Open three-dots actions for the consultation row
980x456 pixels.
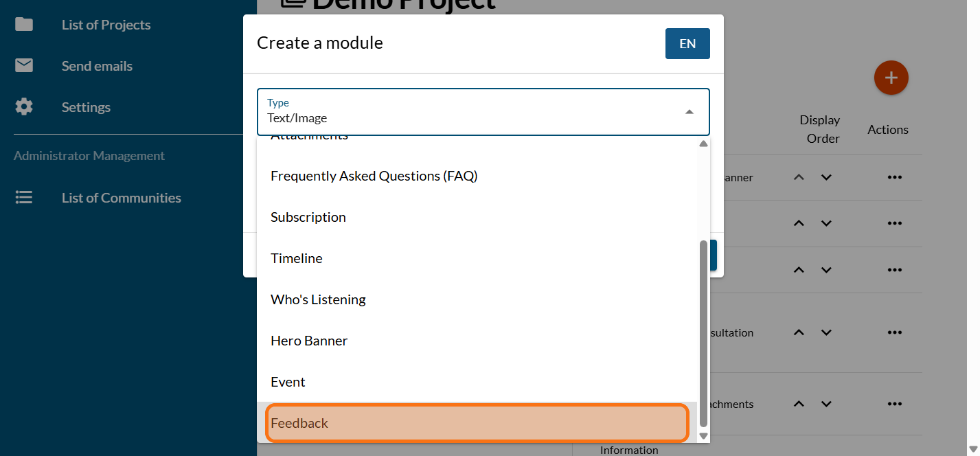[x=893, y=332]
